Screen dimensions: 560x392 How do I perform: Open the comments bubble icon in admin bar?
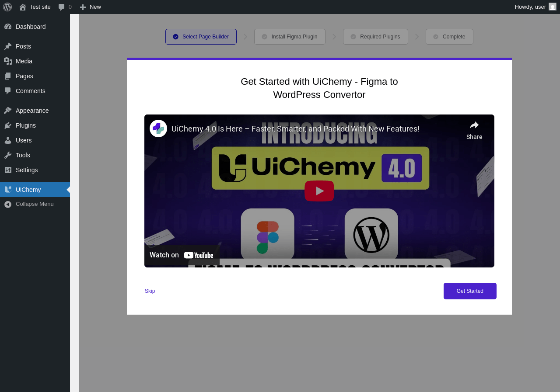click(x=62, y=7)
